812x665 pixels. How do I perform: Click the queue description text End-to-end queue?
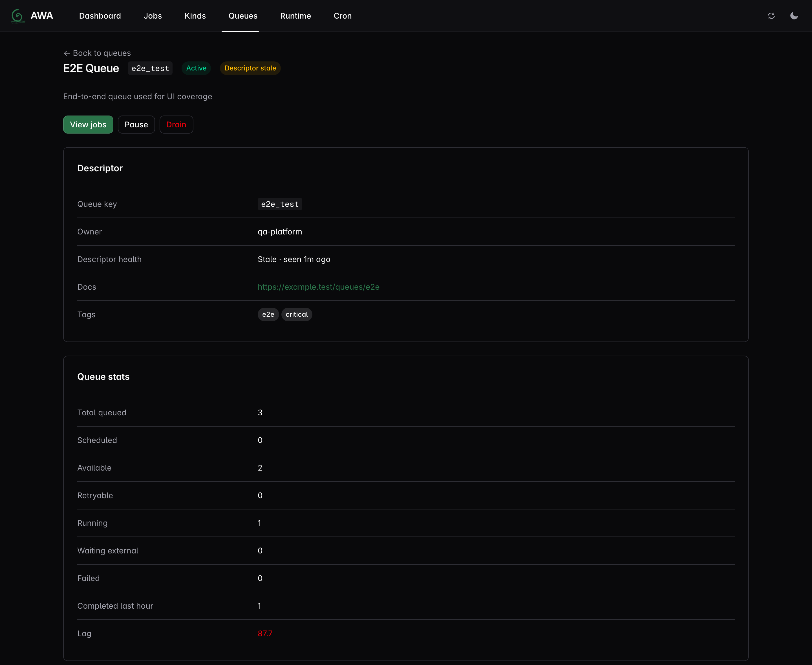coord(138,97)
